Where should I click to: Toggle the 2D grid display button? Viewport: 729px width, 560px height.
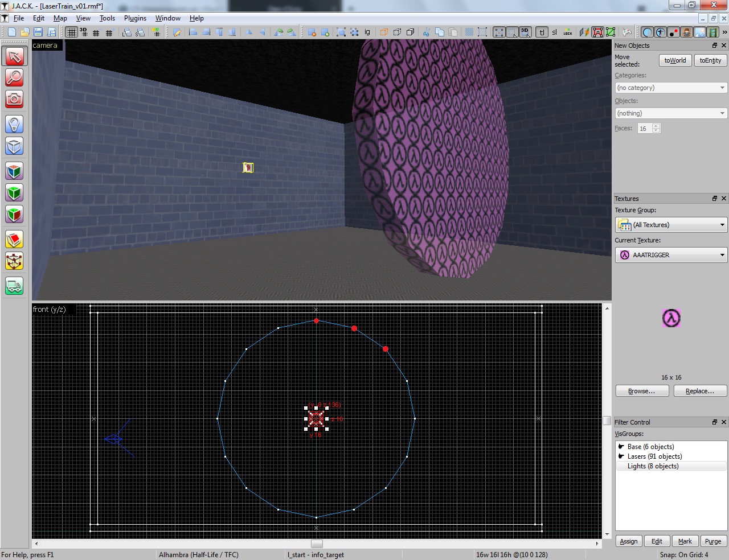point(71,32)
